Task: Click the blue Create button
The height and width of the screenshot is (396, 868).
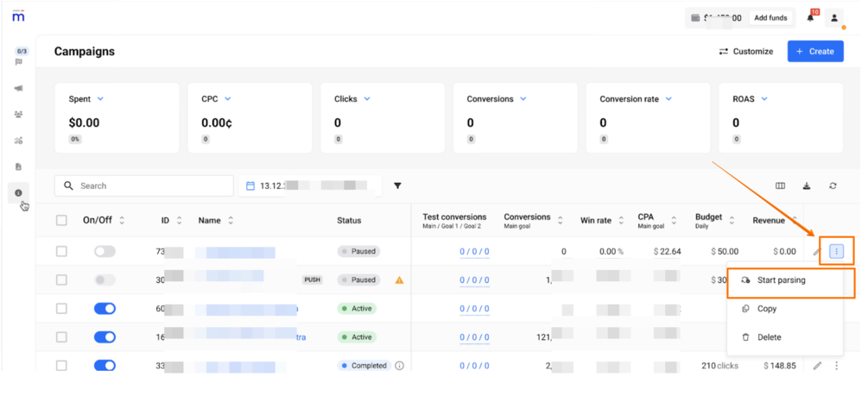Action: [x=815, y=51]
